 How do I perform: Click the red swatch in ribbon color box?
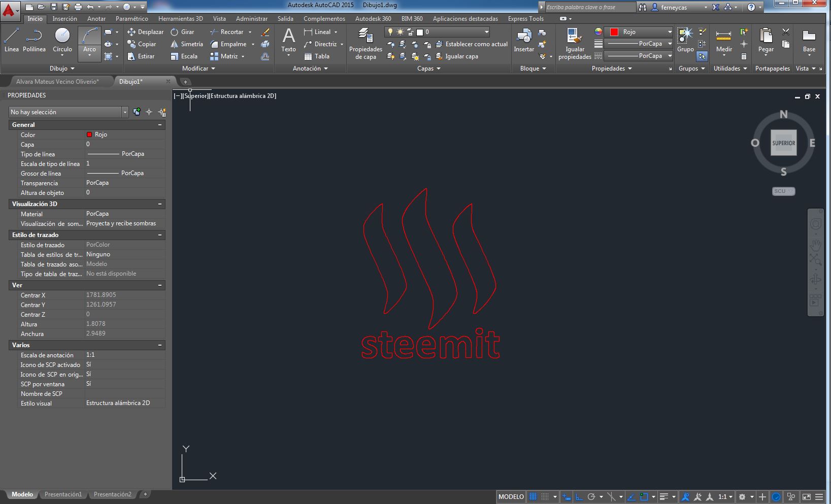click(x=614, y=32)
